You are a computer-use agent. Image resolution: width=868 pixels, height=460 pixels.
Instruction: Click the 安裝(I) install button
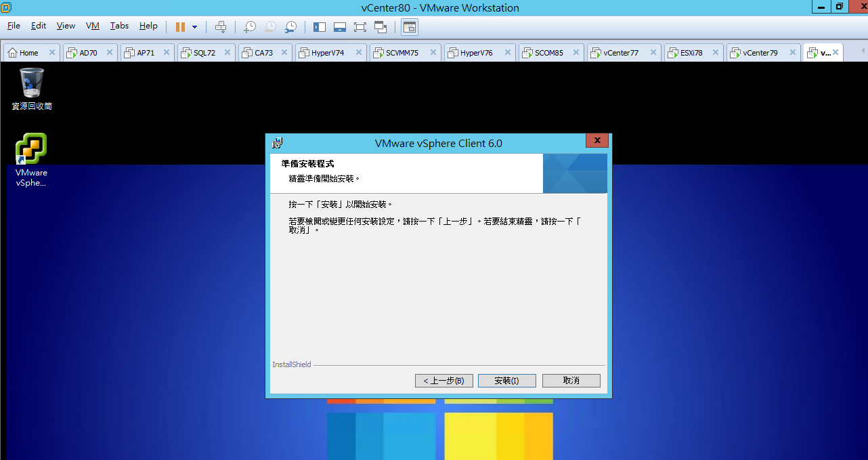tap(507, 381)
